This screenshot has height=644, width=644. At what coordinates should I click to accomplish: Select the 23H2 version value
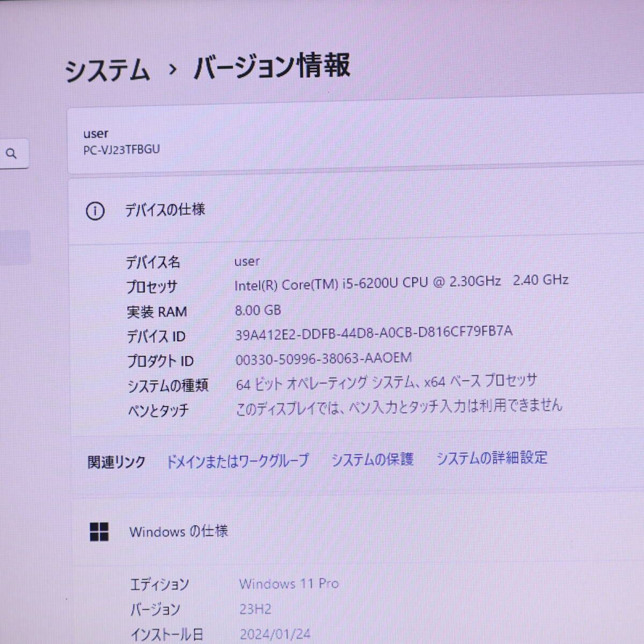(x=255, y=609)
